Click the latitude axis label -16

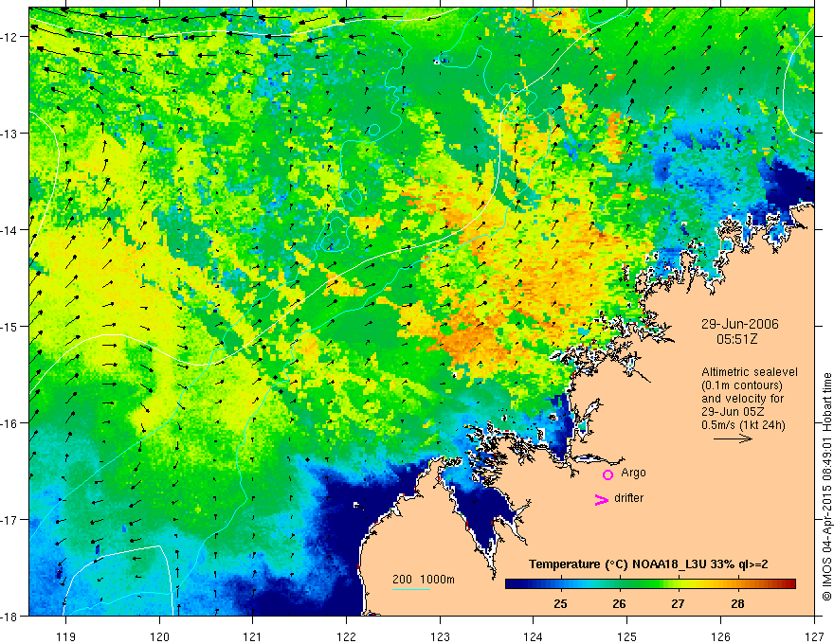pyautogui.click(x=9, y=423)
